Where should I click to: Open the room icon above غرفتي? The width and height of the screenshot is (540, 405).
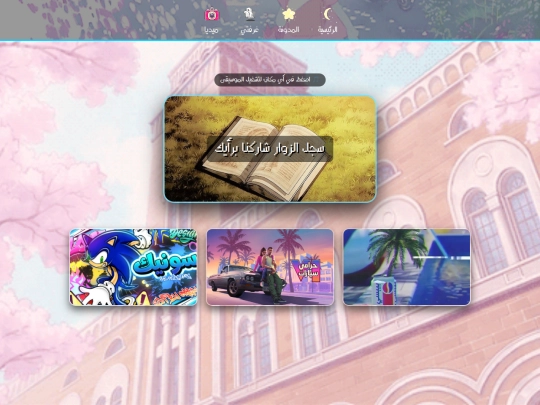click(x=249, y=14)
